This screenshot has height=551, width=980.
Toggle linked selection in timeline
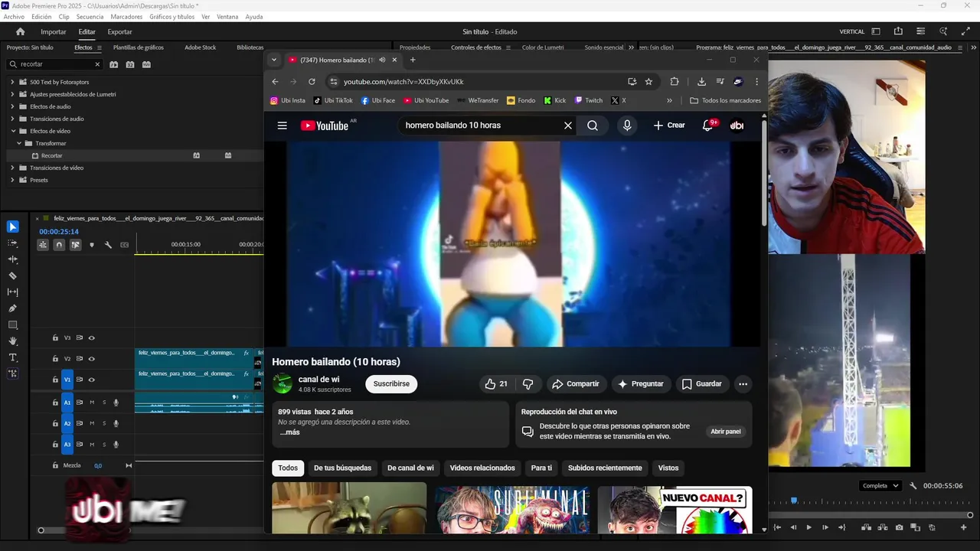pos(75,245)
